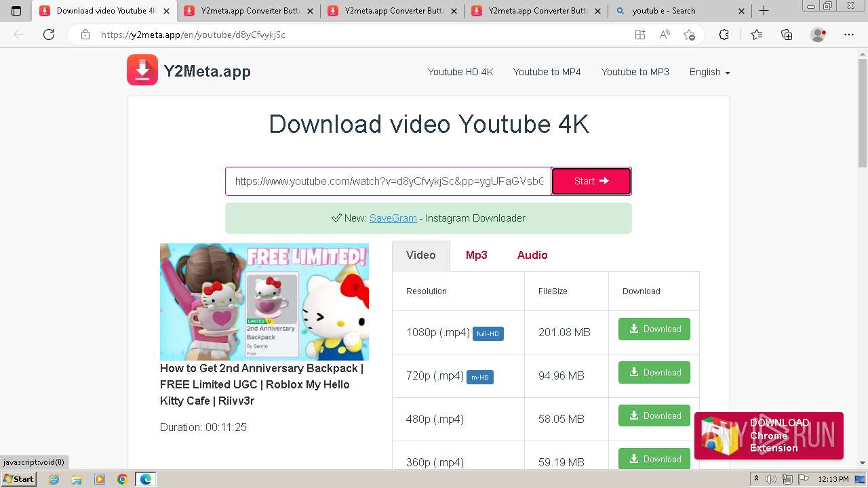Image resolution: width=868 pixels, height=488 pixels.
Task: Download the 1080p full-HD video
Action: pyautogui.click(x=654, y=329)
